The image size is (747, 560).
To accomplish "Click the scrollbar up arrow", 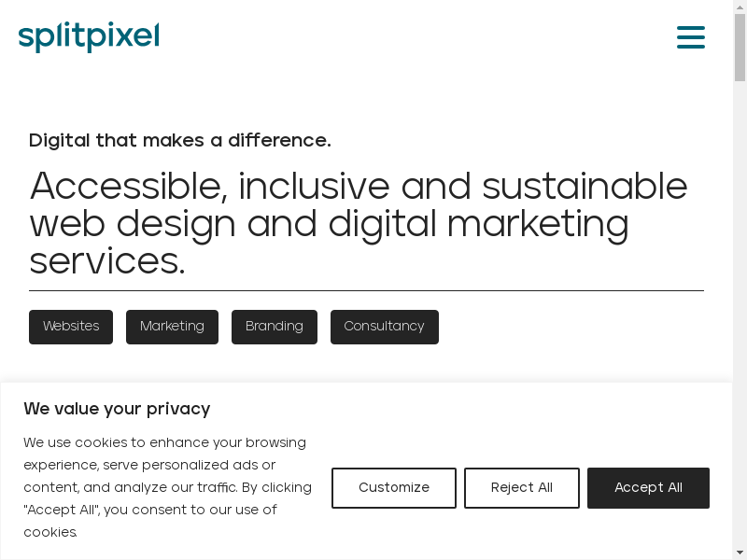I will pos(740,7).
